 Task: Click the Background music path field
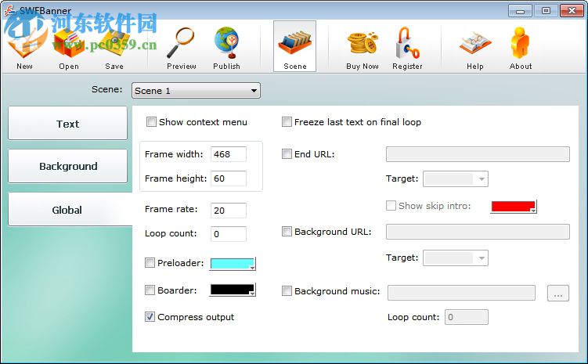[x=461, y=293]
